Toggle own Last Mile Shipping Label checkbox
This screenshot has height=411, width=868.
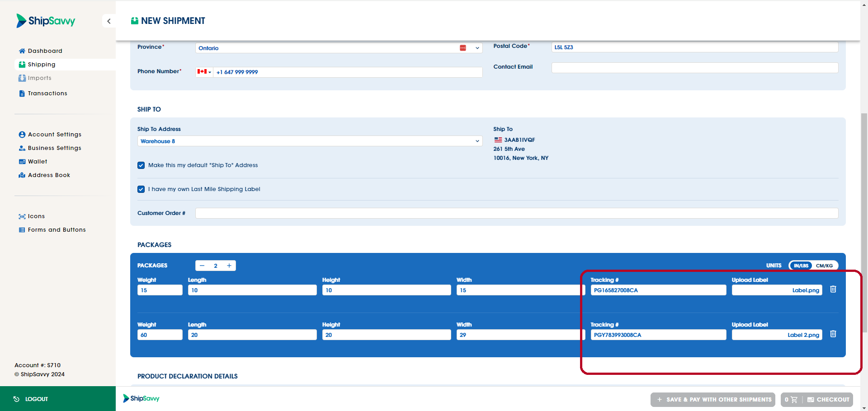141,189
